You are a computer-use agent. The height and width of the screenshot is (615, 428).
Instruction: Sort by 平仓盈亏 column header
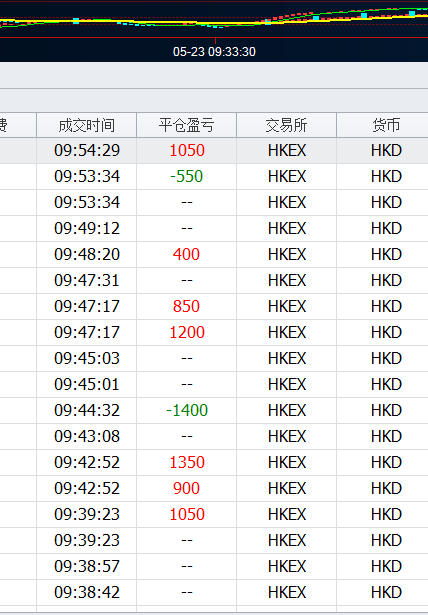click(186, 125)
